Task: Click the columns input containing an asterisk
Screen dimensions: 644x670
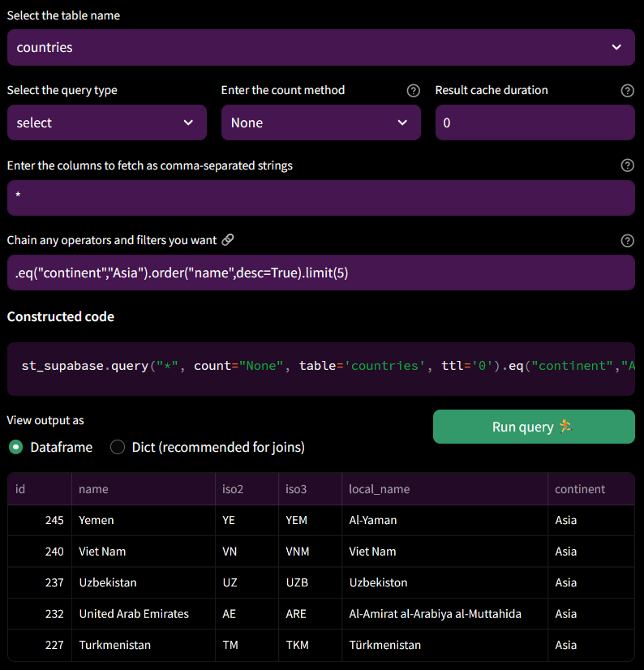Action: pos(321,197)
